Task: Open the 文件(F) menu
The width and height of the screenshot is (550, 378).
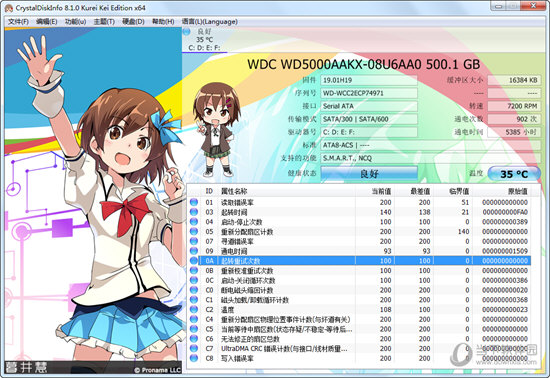Action: pyautogui.click(x=18, y=22)
